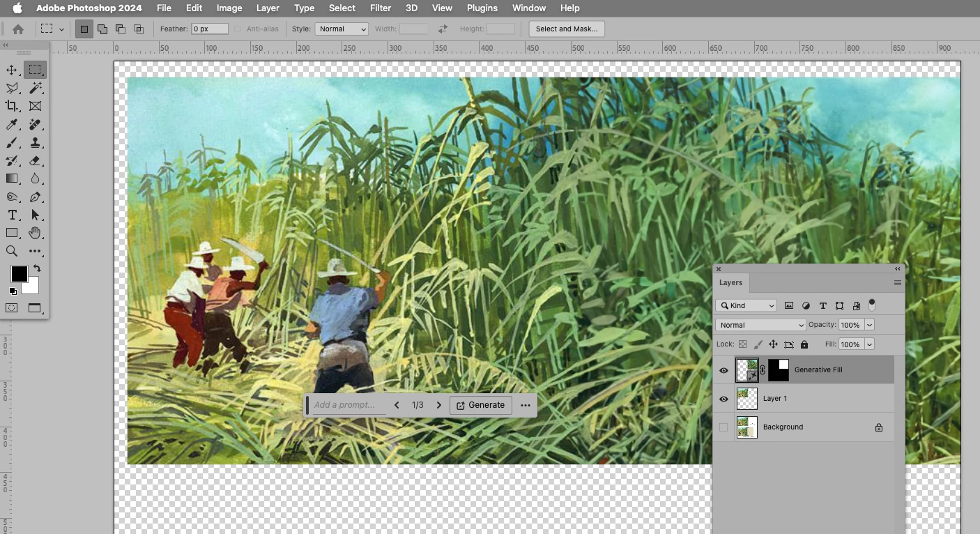Choose New selection mode

[x=84, y=29]
